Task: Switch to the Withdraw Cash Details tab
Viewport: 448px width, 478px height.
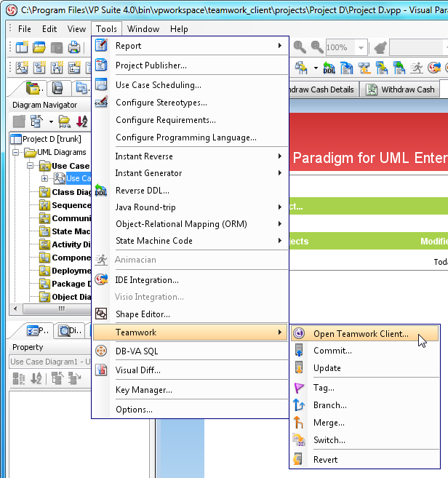Action: (x=324, y=89)
